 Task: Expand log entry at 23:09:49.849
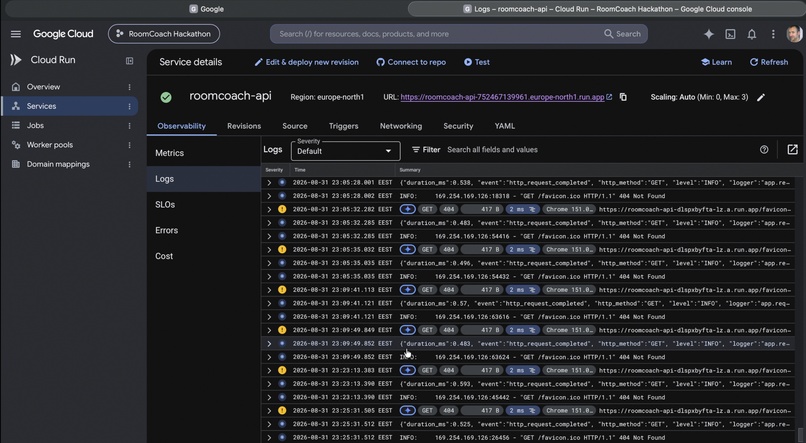click(x=269, y=330)
